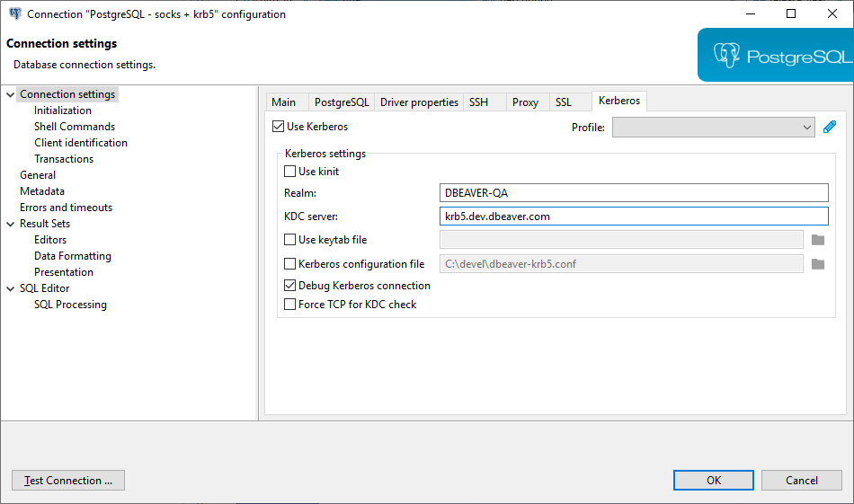Collapse Result Sets tree node
This screenshot has height=504, width=854.
(x=11, y=224)
